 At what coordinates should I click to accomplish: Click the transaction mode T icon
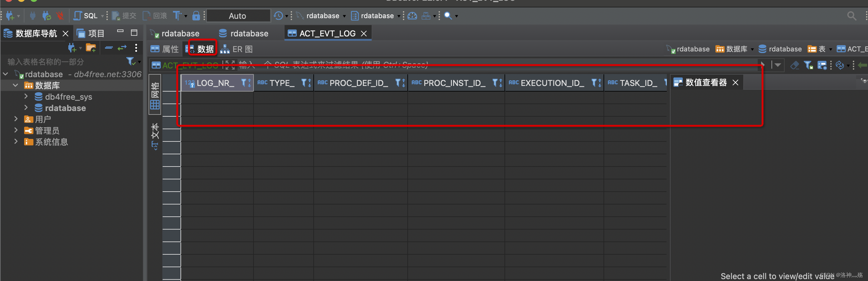177,15
